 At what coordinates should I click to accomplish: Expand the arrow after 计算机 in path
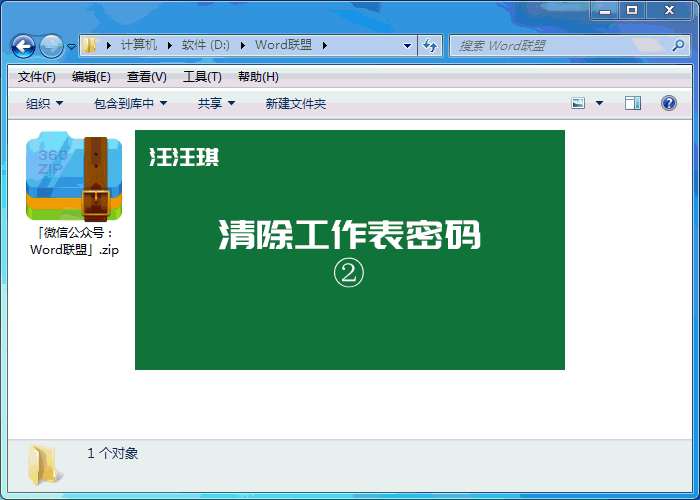170,46
